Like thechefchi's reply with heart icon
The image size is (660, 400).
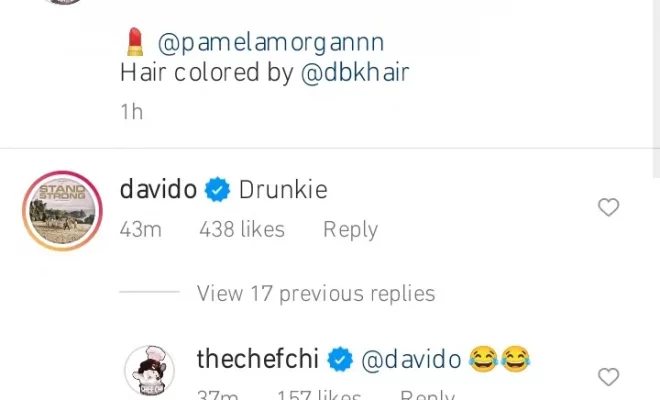tap(609, 377)
